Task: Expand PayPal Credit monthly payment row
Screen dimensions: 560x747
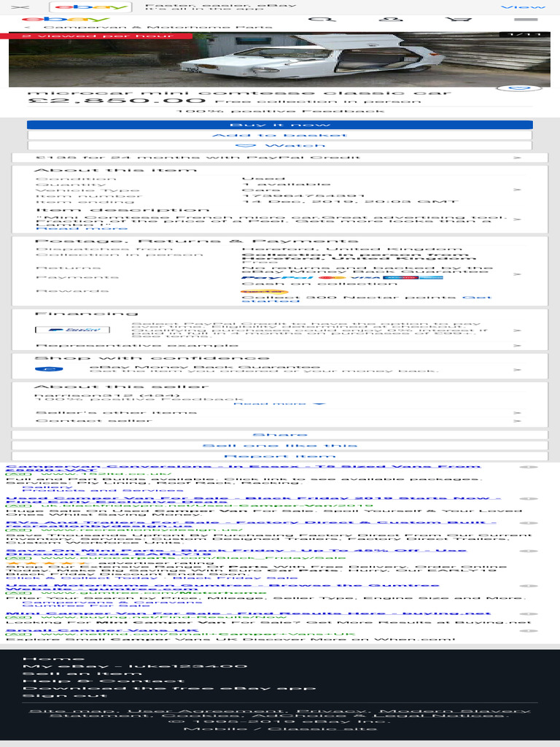Action: pyautogui.click(x=279, y=158)
